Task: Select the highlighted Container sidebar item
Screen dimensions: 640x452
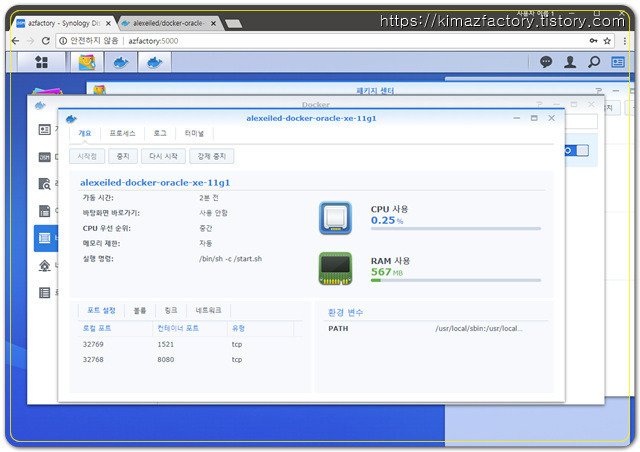Action: (46, 238)
